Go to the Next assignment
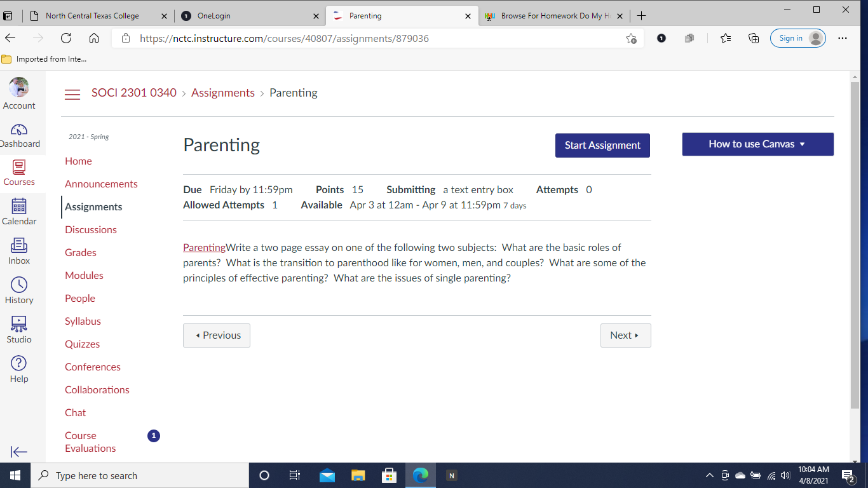Viewport: 868px width, 488px height. click(x=625, y=335)
